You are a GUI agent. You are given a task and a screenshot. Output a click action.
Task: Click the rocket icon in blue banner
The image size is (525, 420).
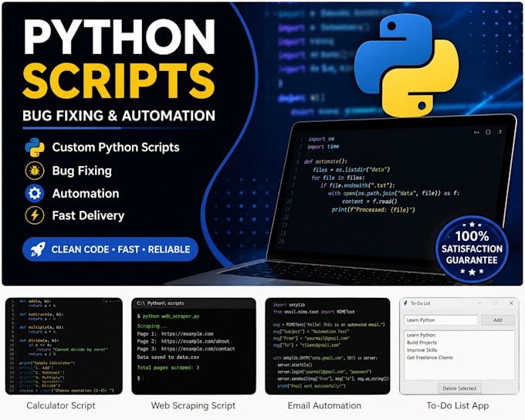pos(38,249)
